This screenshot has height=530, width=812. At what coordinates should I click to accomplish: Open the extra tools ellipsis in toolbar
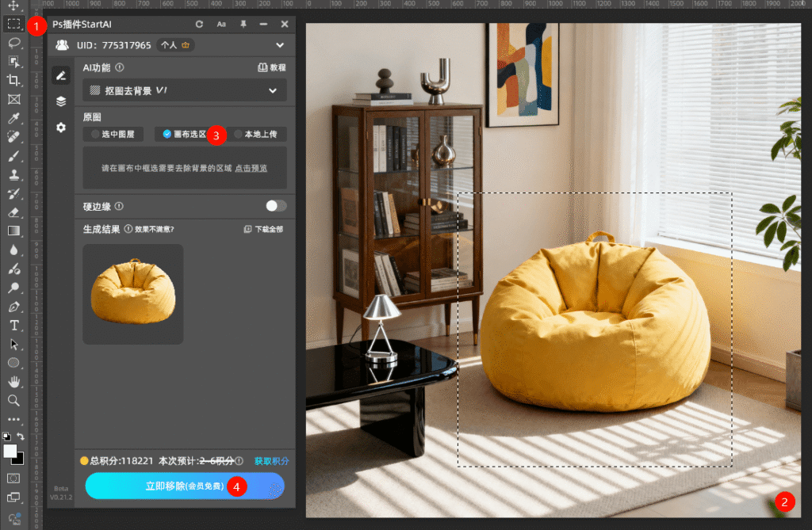[x=13, y=419]
